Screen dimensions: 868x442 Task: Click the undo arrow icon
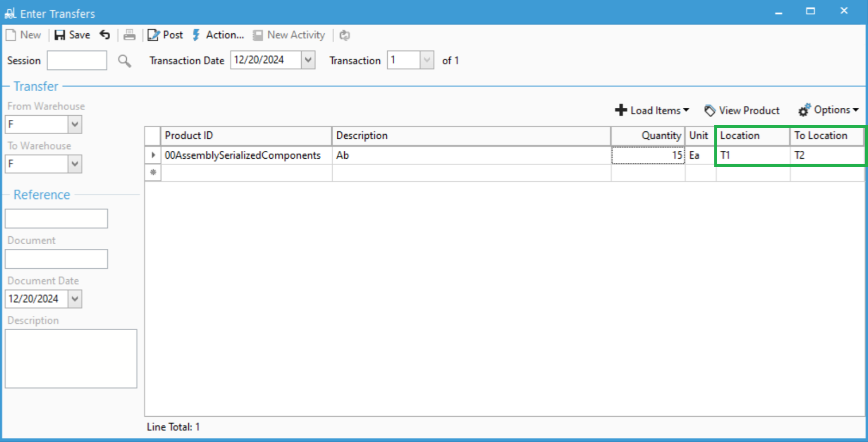pyautogui.click(x=104, y=35)
